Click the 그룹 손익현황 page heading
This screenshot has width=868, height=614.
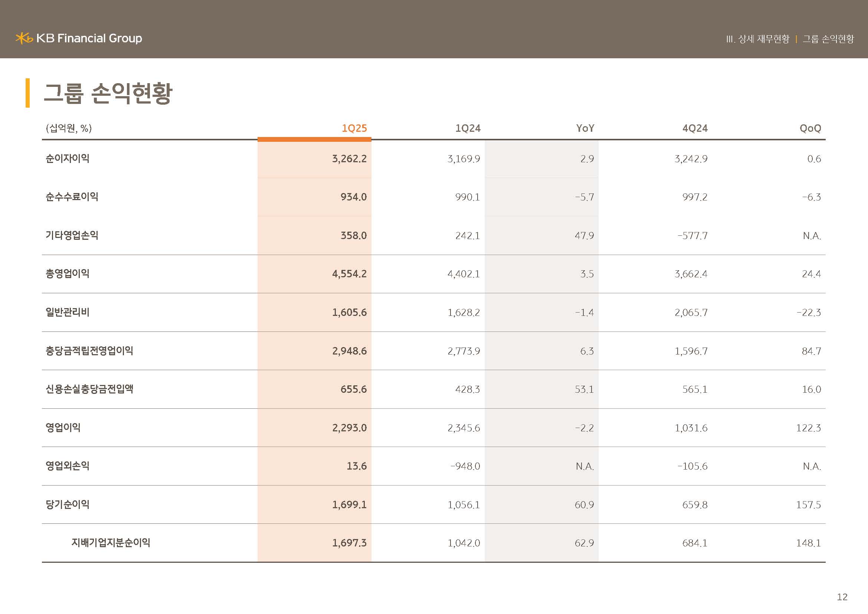coord(108,93)
